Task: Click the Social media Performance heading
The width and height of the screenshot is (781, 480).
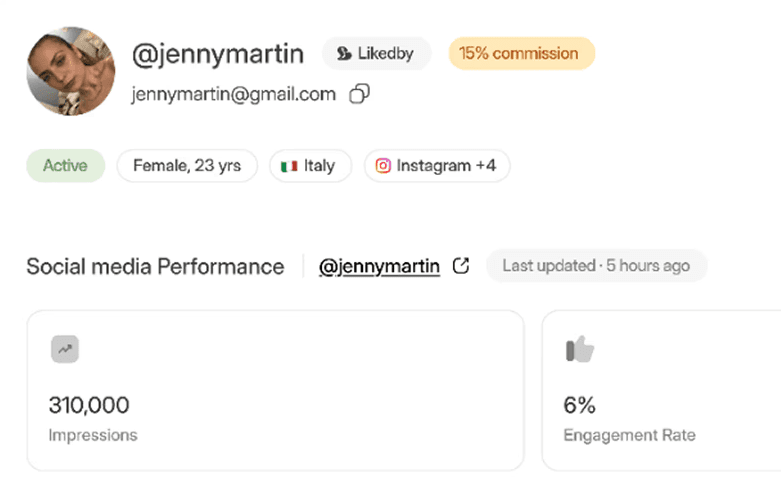Action: coord(155,266)
